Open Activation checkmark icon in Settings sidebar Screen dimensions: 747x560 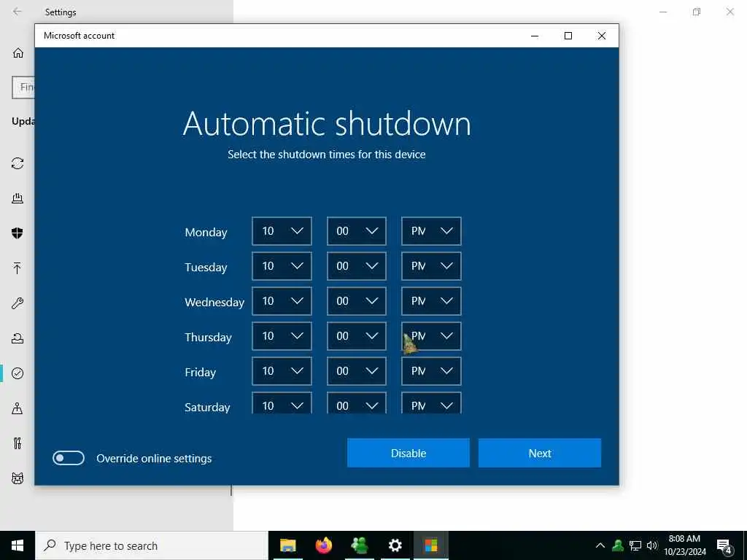pyautogui.click(x=18, y=373)
